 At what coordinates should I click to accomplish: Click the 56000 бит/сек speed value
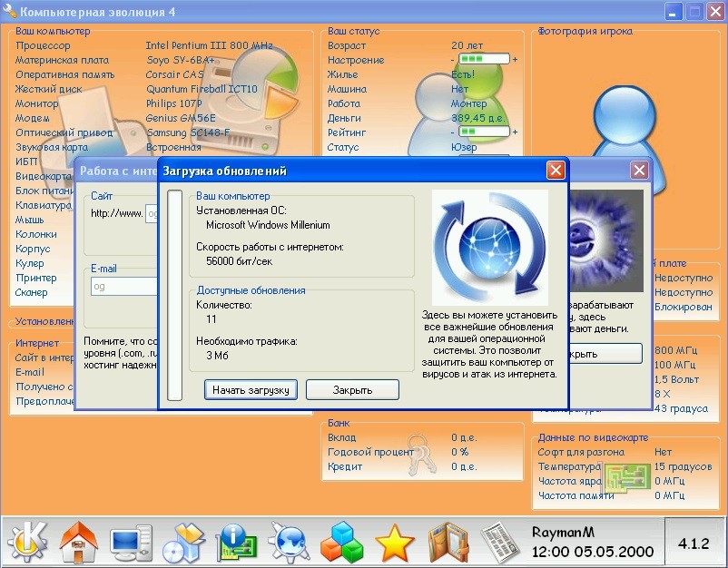coord(239,261)
